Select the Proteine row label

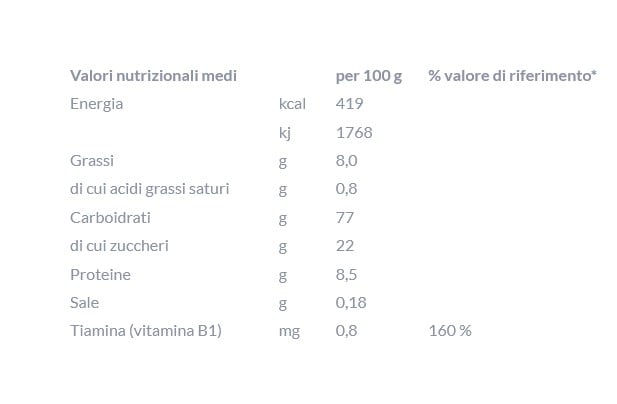100,275
